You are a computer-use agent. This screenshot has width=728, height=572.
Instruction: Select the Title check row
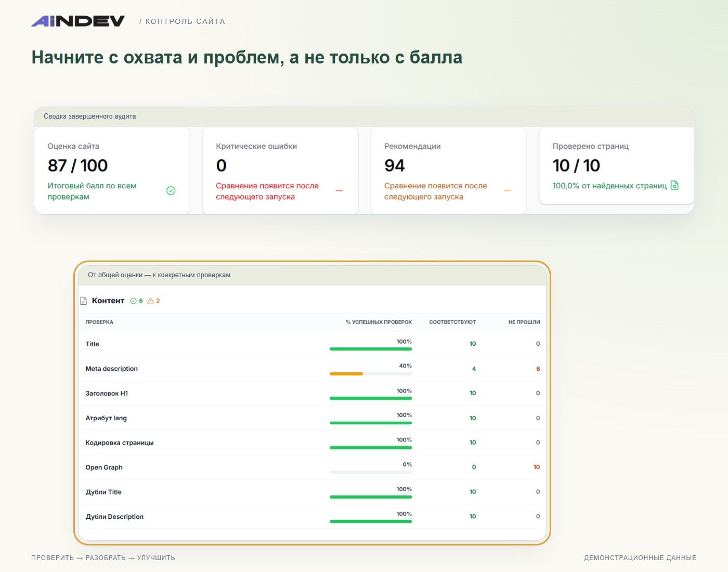tap(312, 344)
